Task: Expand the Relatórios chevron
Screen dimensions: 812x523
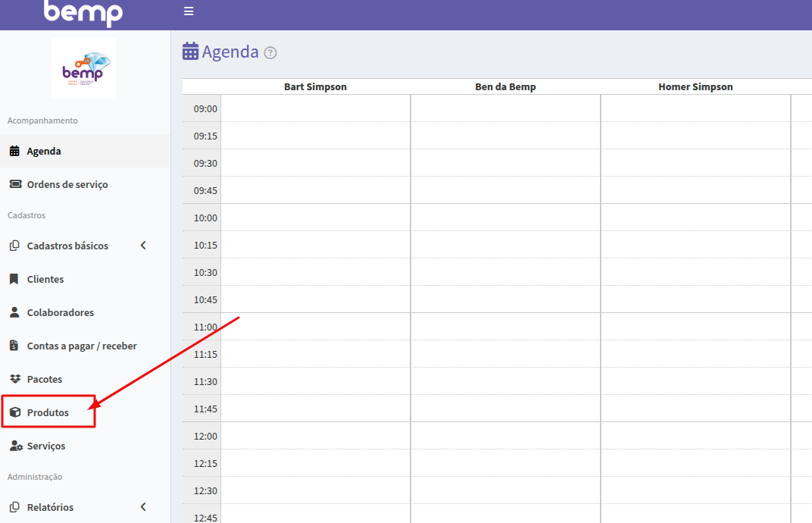Action: [x=143, y=507]
